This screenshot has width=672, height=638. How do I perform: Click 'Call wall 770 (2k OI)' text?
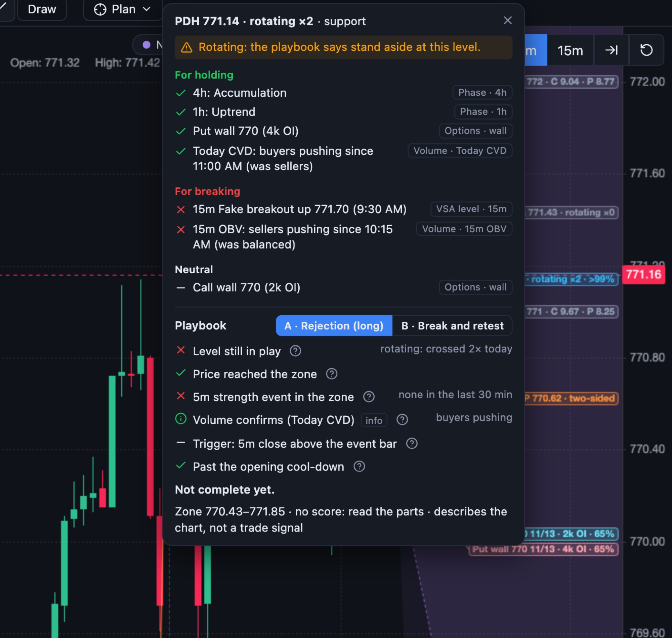coord(246,287)
